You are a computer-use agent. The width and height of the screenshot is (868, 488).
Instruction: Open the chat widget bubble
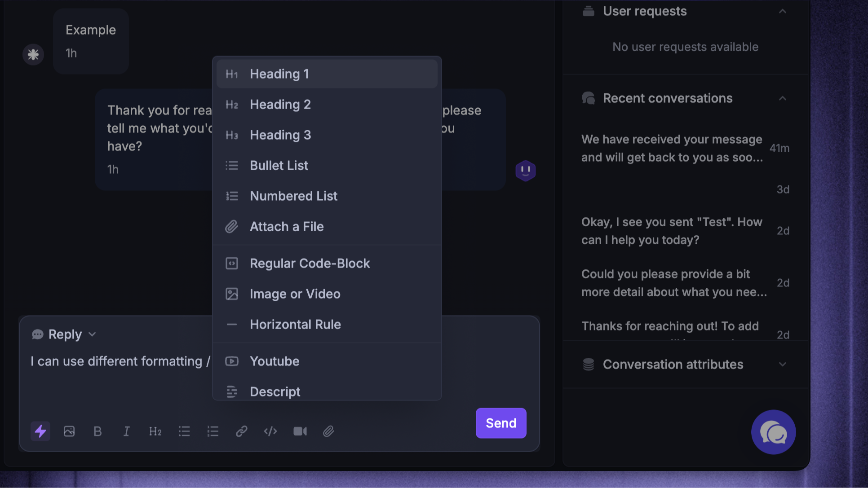coord(773,432)
